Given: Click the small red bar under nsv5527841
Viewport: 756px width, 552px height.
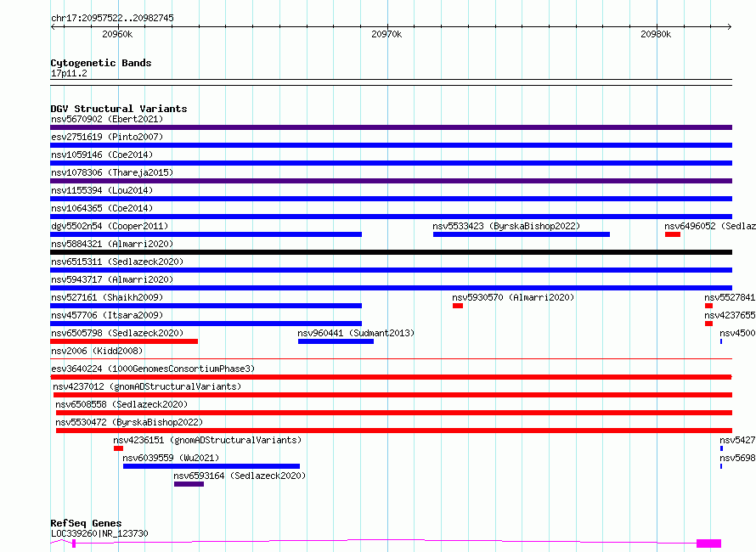Looking at the screenshot, I should pyautogui.click(x=708, y=306).
